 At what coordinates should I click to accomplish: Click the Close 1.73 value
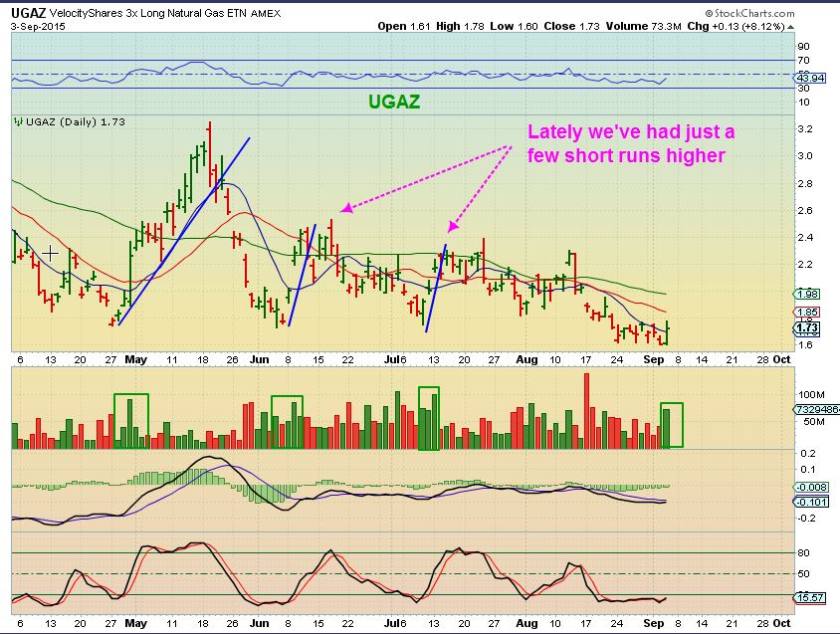[571, 26]
